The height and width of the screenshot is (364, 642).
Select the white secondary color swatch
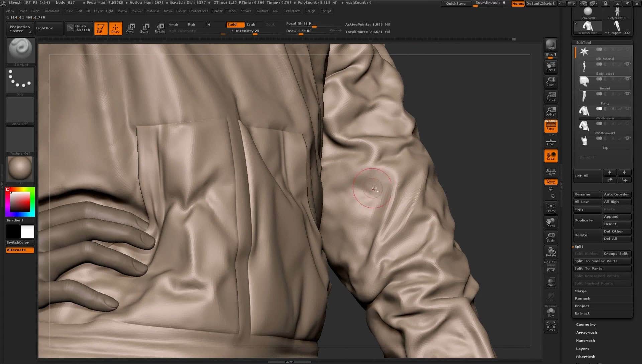pos(27,231)
